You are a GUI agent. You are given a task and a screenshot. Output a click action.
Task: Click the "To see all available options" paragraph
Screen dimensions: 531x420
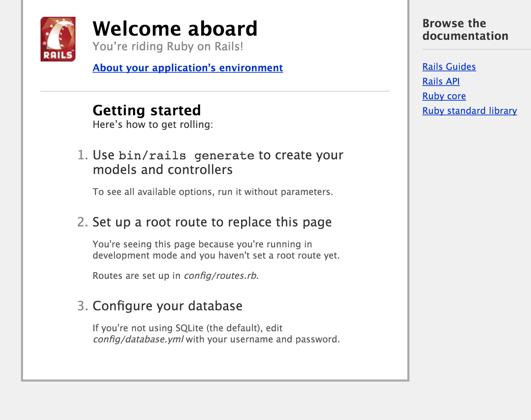213,192
